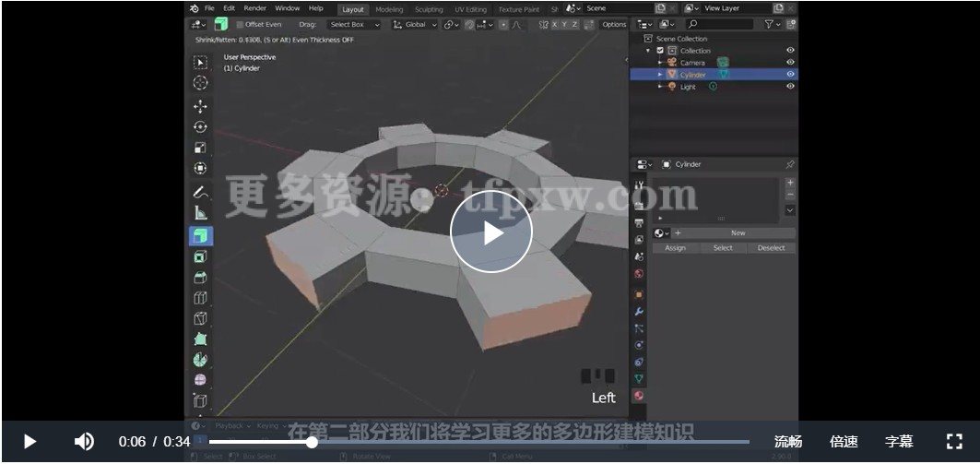Toggle proportional editing button
This screenshot has width=980, height=464.
[503, 24]
